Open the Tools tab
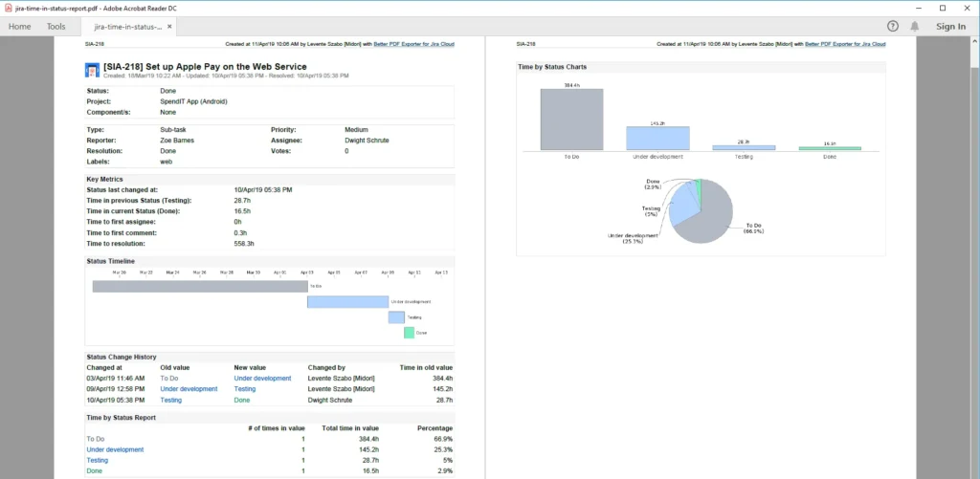980x479 pixels. (x=56, y=27)
